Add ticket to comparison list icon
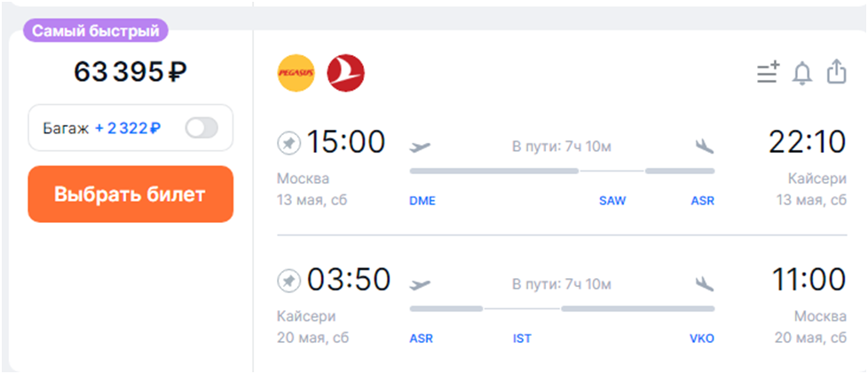868x374 pixels. [768, 73]
